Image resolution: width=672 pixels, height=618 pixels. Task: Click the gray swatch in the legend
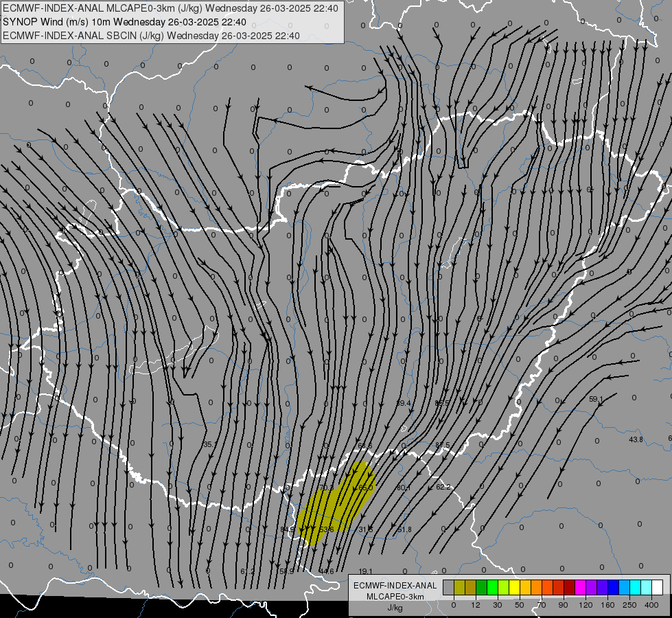449,587
